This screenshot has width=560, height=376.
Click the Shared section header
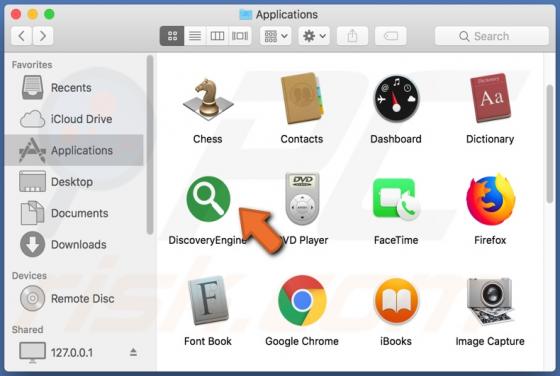point(27,330)
